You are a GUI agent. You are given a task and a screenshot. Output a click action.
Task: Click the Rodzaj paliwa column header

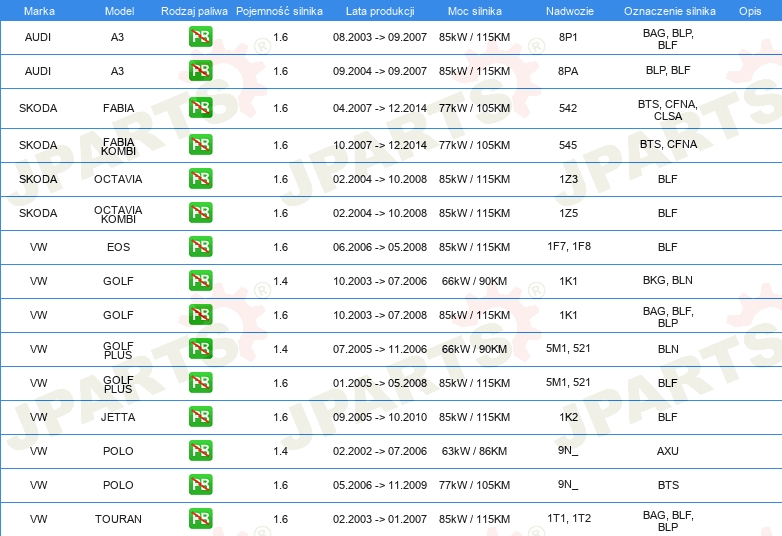(x=194, y=11)
